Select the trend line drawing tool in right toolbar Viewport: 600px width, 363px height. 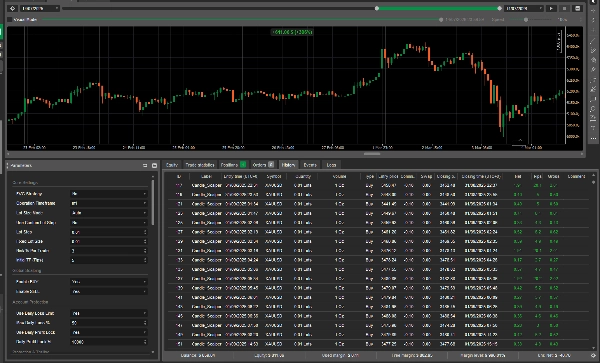click(x=593, y=41)
